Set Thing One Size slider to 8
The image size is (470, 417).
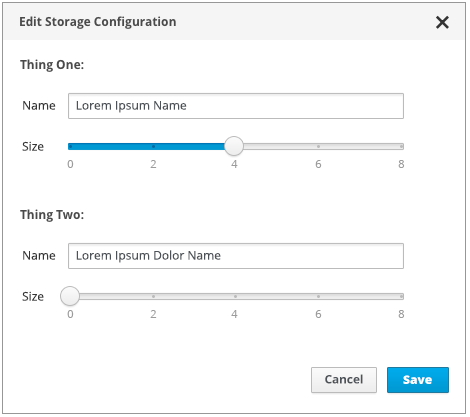[x=402, y=146]
